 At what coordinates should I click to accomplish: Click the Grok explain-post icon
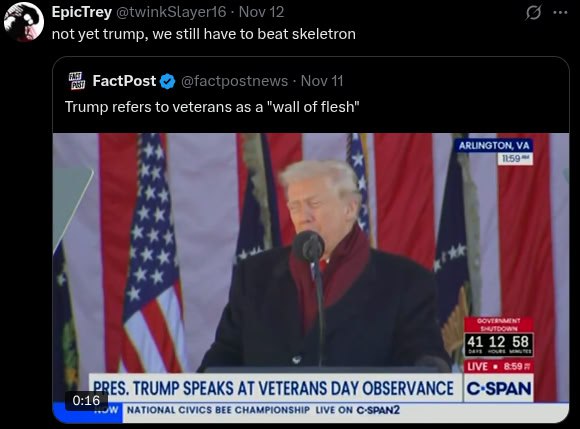pyautogui.click(x=533, y=13)
